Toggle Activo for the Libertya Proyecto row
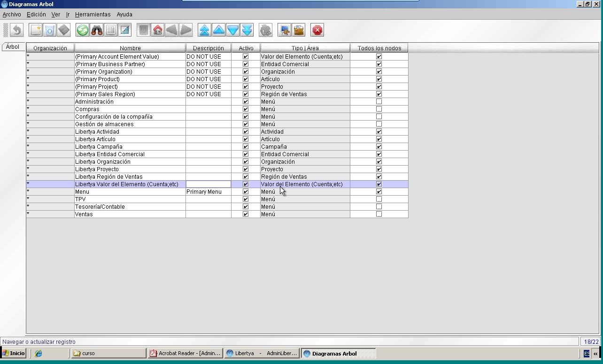603x364 pixels. 246,169
